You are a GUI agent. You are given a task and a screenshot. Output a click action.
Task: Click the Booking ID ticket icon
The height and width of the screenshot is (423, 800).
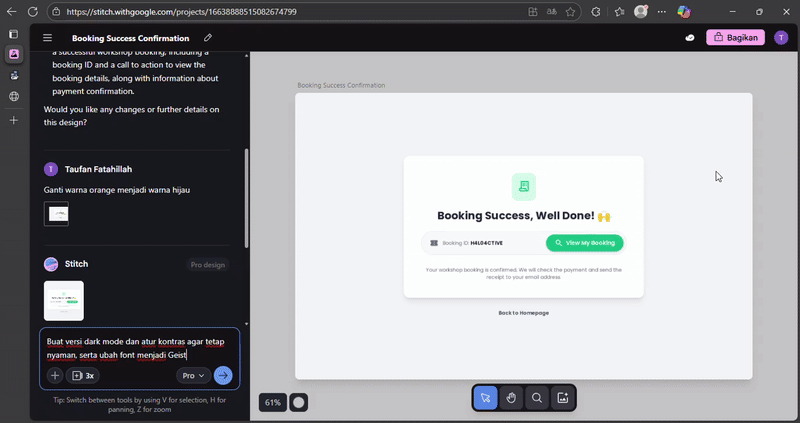[434, 243]
